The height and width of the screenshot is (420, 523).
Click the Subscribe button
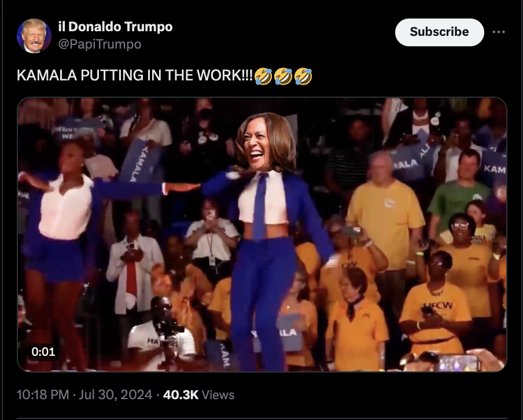[x=439, y=32]
